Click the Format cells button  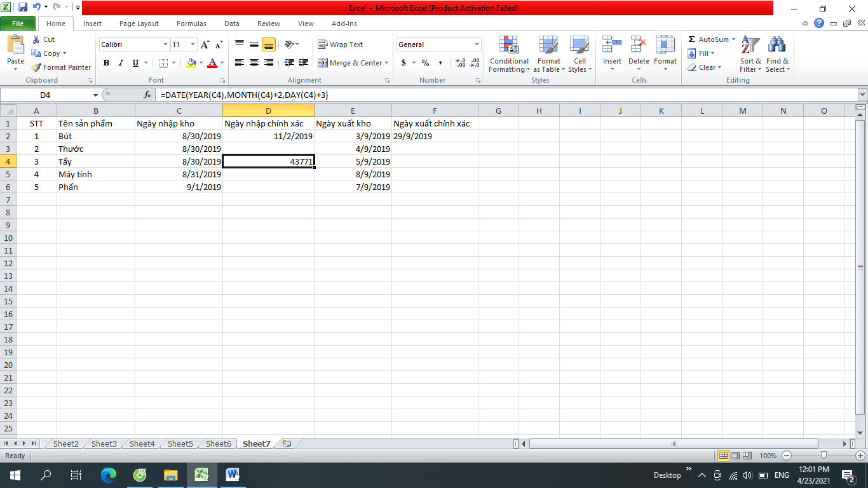tap(665, 55)
